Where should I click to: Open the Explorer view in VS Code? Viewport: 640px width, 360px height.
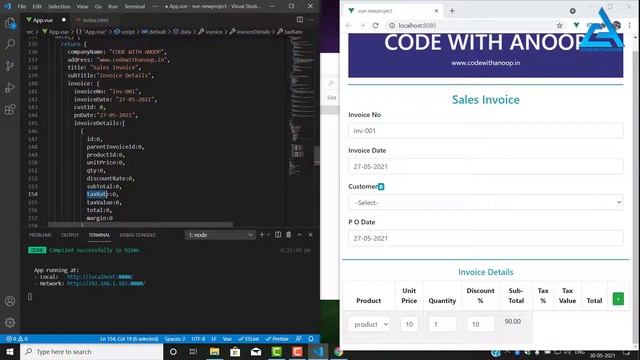click(x=10, y=23)
